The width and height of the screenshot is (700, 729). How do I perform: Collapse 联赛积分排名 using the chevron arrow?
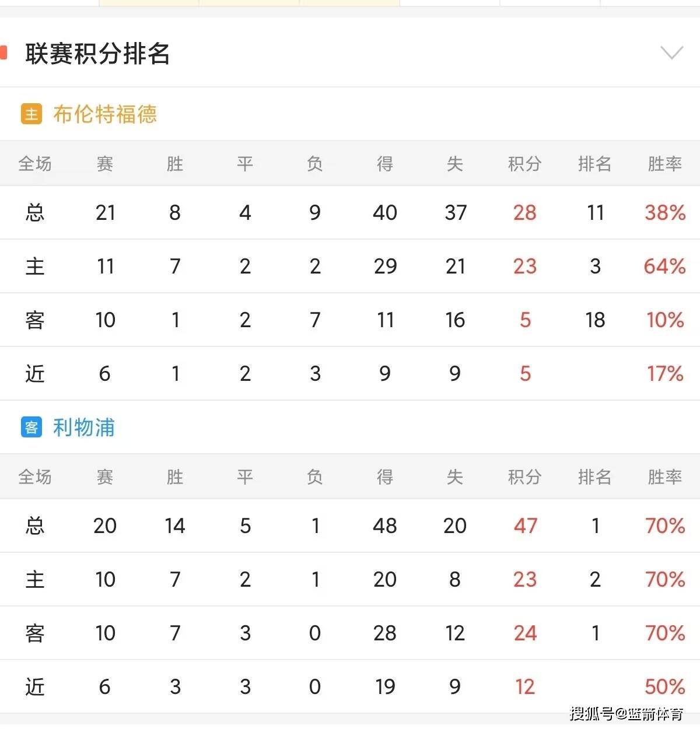[x=671, y=52]
